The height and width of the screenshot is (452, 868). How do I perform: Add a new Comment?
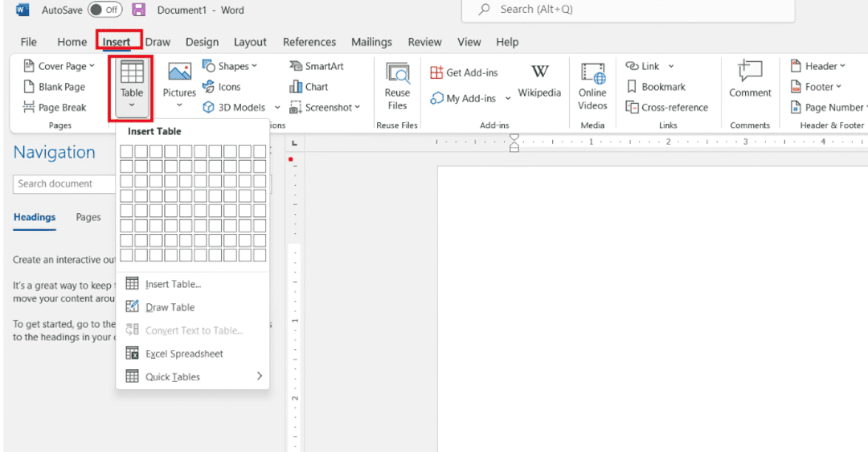(x=750, y=79)
